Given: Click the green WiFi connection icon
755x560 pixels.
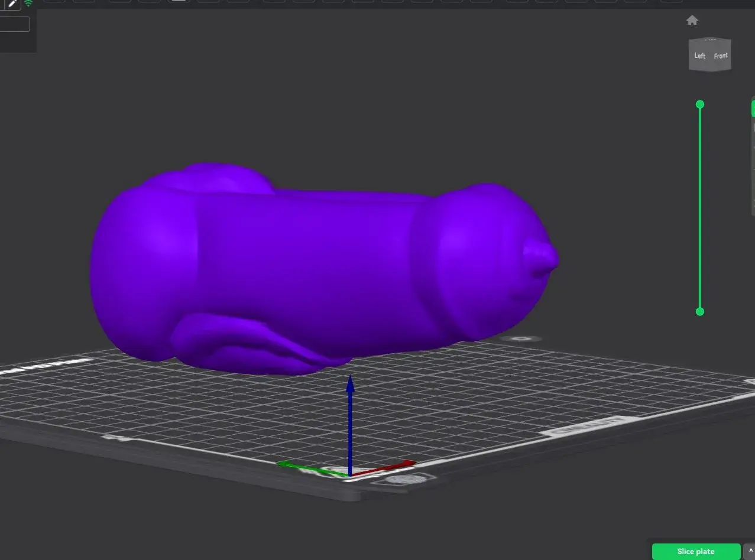Looking at the screenshot, I should [x=28, y=4].
